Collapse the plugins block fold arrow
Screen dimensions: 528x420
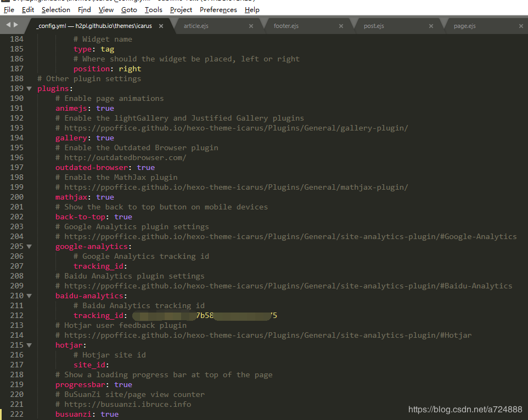click(x=29, y=89)
